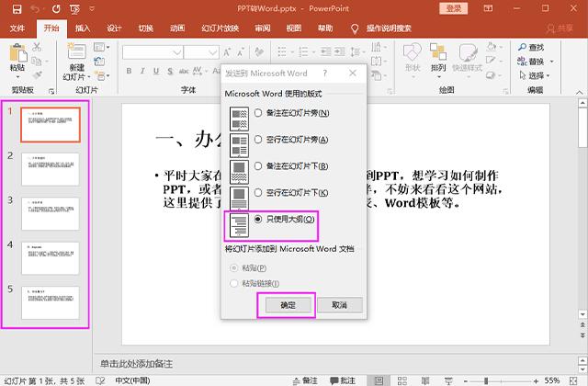Select 只使用大纲(O) radio option
The height and width of the screenshot is (386, 588).
point(258,219)
